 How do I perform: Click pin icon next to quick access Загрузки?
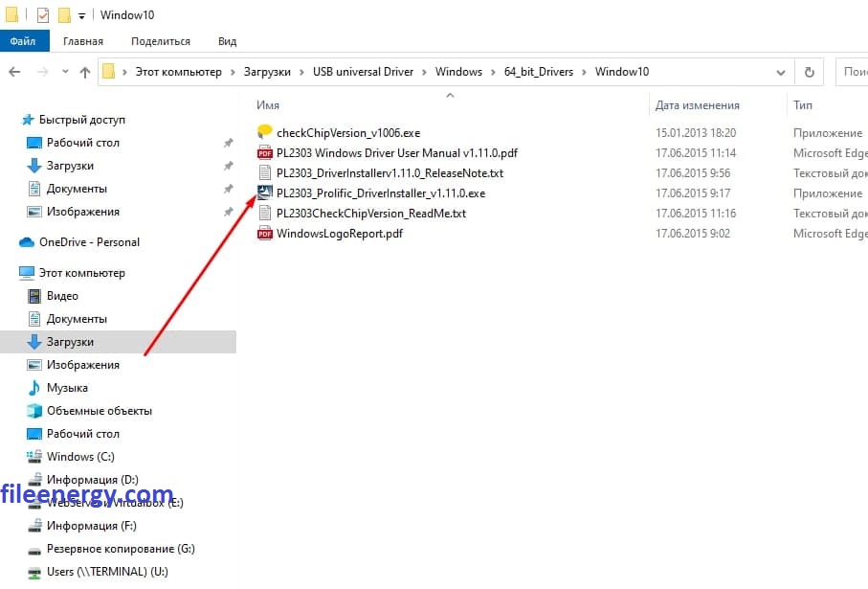point(228,166)
